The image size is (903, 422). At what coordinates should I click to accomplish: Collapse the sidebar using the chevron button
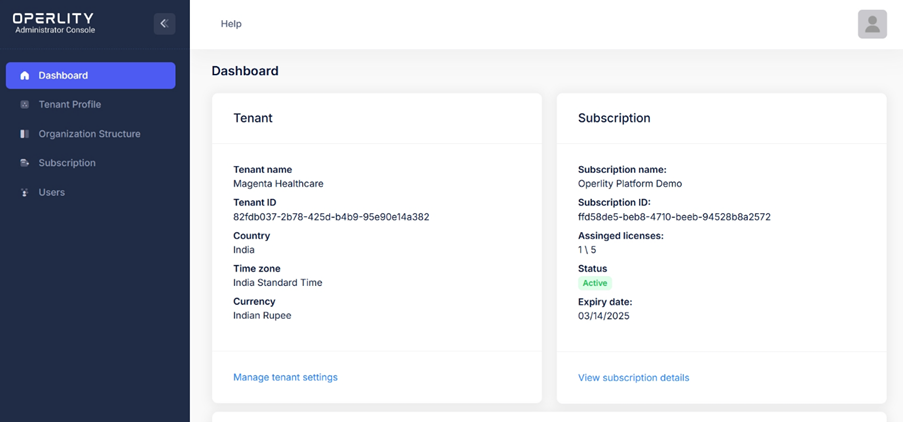164,24
